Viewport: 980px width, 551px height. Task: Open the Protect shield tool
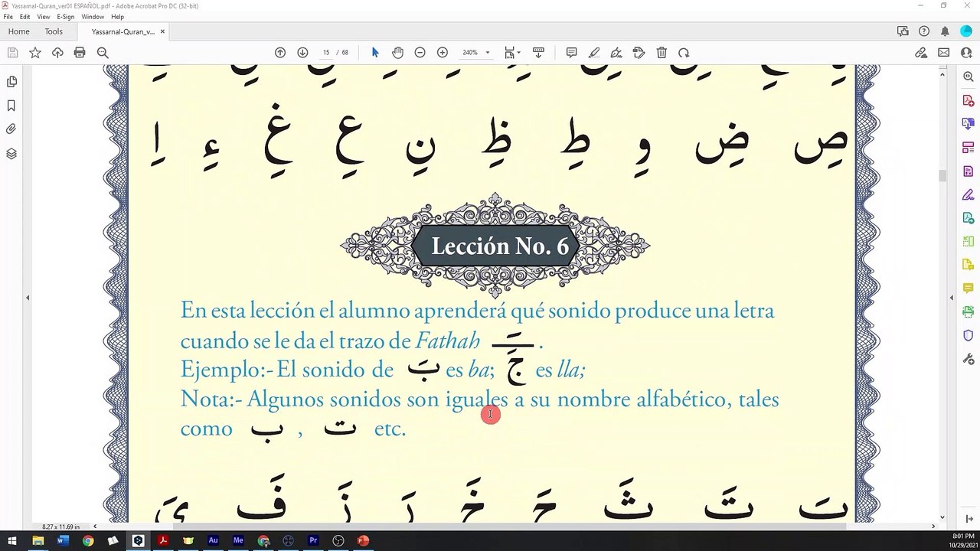[969, 335]
